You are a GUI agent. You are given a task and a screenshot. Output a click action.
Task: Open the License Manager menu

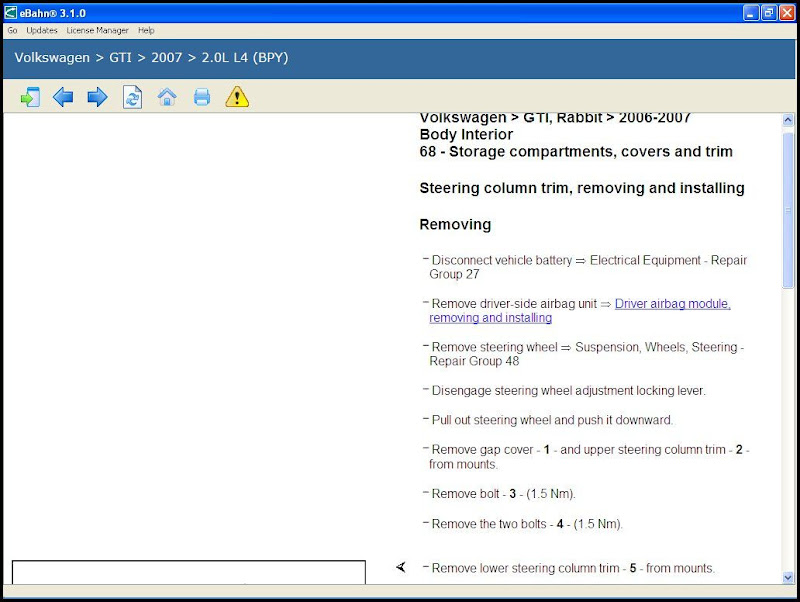(97, 31)
